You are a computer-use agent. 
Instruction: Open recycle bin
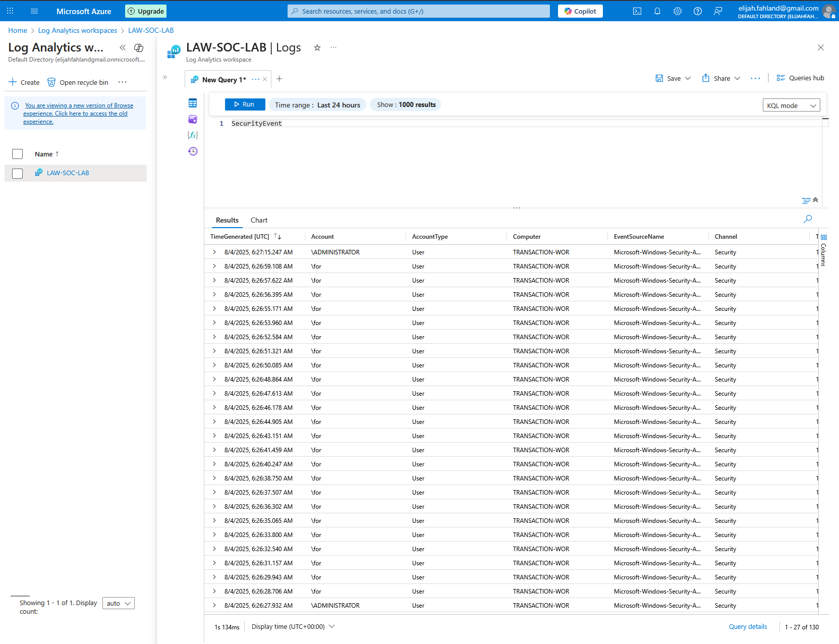click(x=78, y=82)
